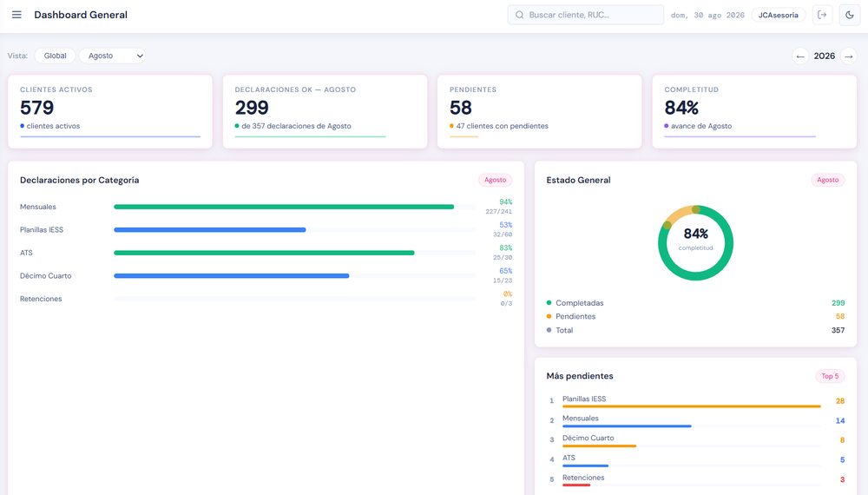Click the JCAsesoria user badge
This screenshot has height=495, width=868.
coord(778,15)
